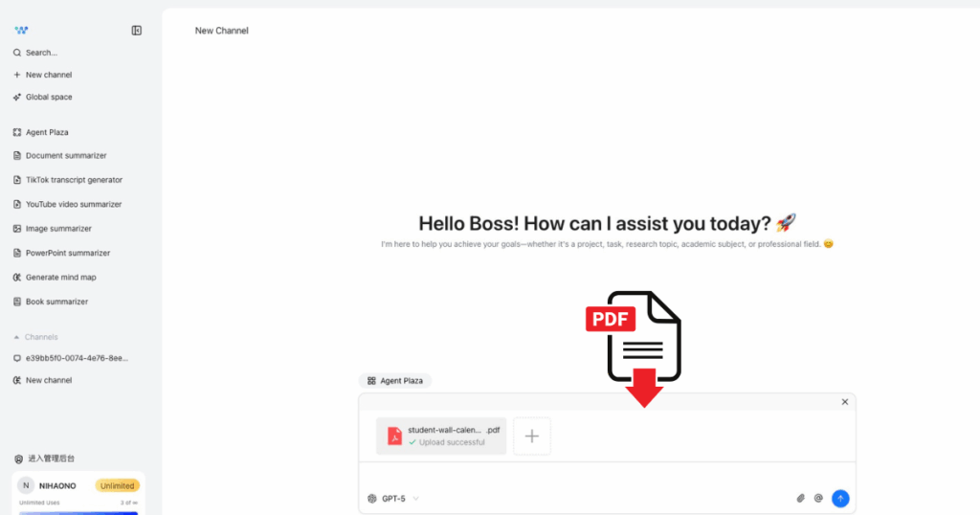
Task: Open the YouTube video summarizer
Action: [x=73, y=204]
